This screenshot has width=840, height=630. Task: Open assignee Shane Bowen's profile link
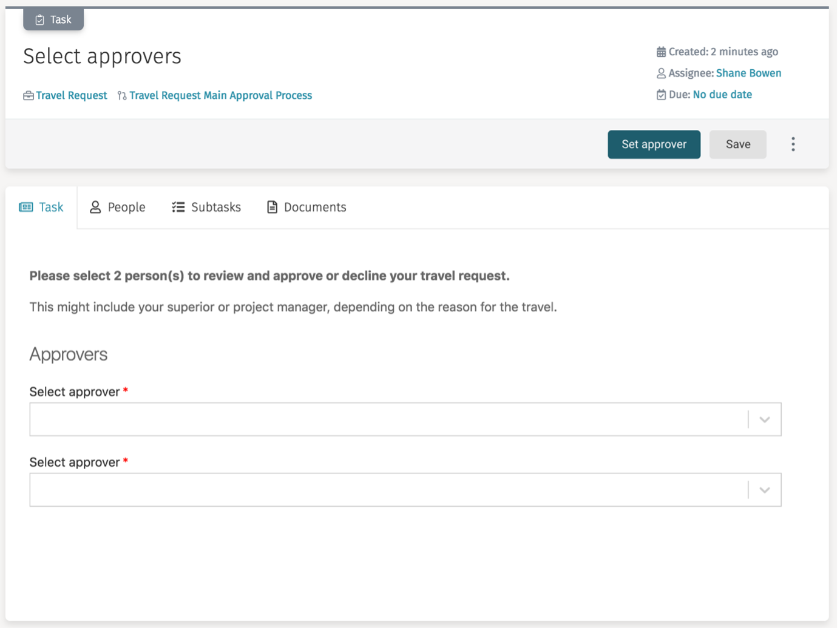pyautogui.click(x=748, y=73)
